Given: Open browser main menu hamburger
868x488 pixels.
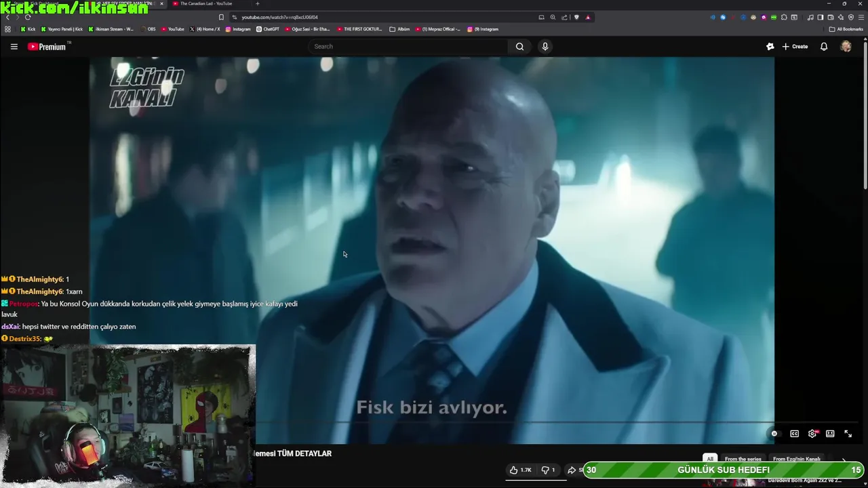Looking at the screenshot, I should pyautogui.click(x=861, y=17).
